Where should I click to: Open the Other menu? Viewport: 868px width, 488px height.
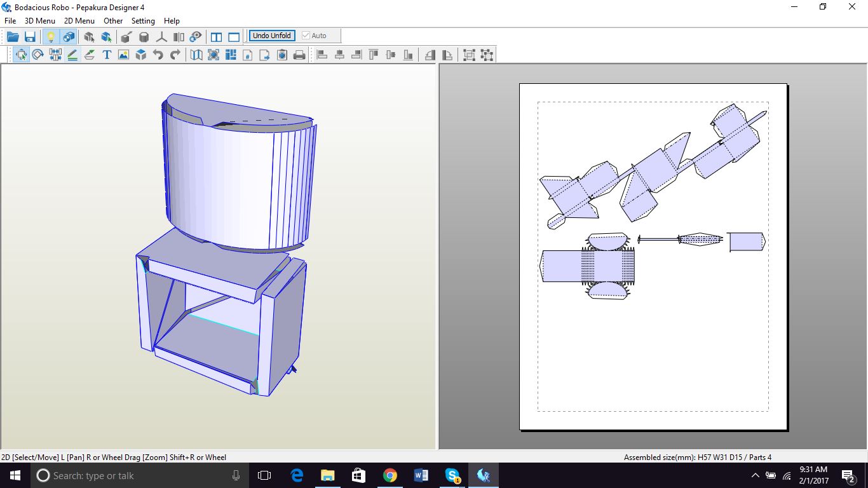point(113,21)
